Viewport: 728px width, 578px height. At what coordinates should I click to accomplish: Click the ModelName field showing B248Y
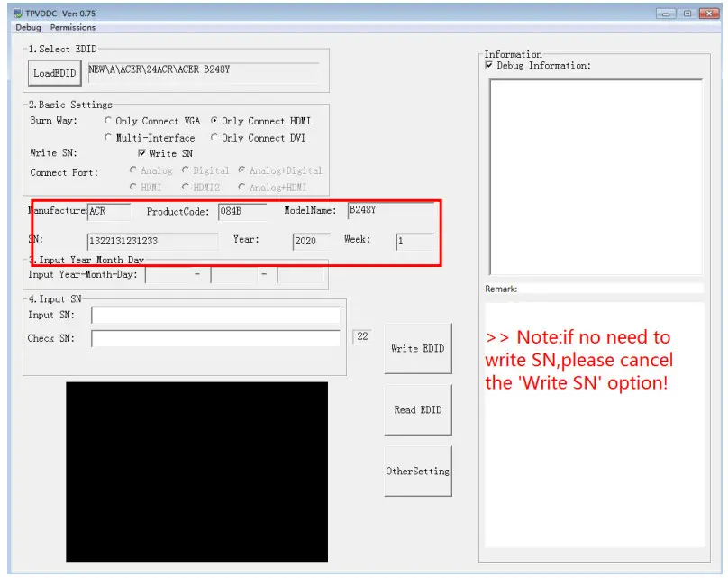pos(391,210)
